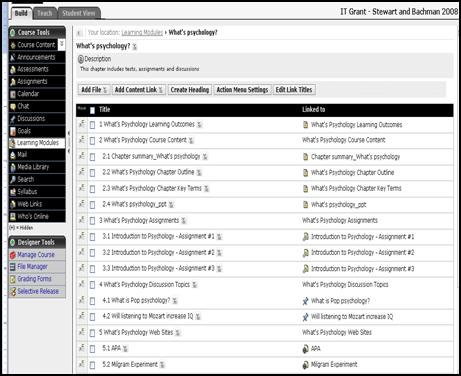Open the File Manager designer tool
Image resolution: width=461 pixels, height=376 pixels.
tap(32, 267)
